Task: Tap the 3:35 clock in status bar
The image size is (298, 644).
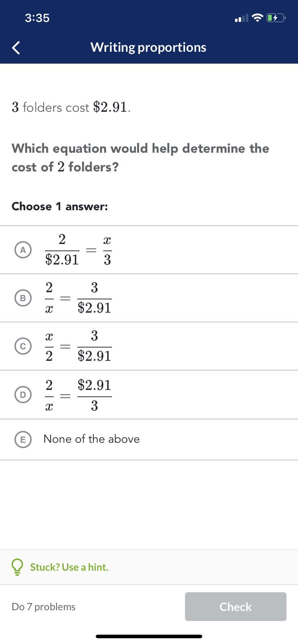Action: tap(37, 18)
